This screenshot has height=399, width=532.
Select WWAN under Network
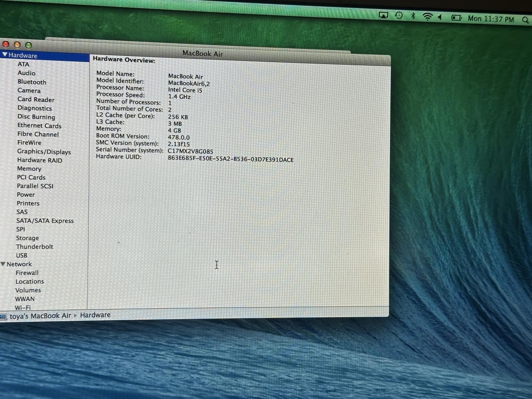click(x=25, y=299)
